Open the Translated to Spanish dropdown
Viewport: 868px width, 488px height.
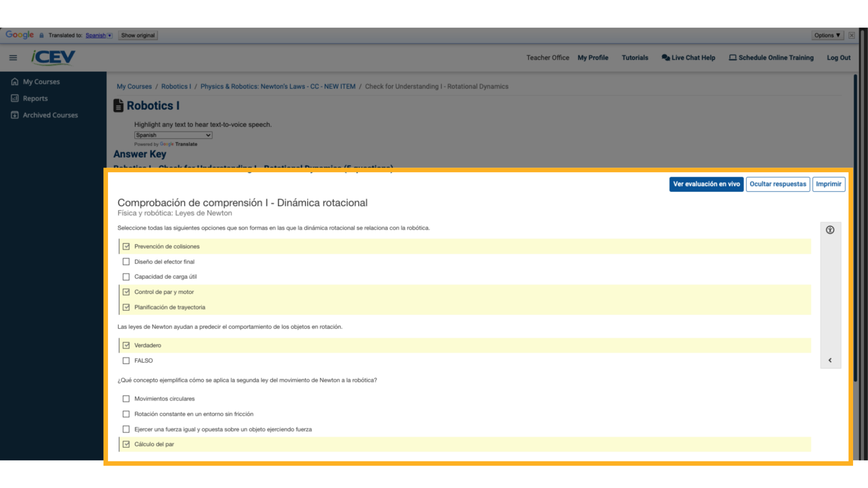pyautogui.click(x=99, y=35)
